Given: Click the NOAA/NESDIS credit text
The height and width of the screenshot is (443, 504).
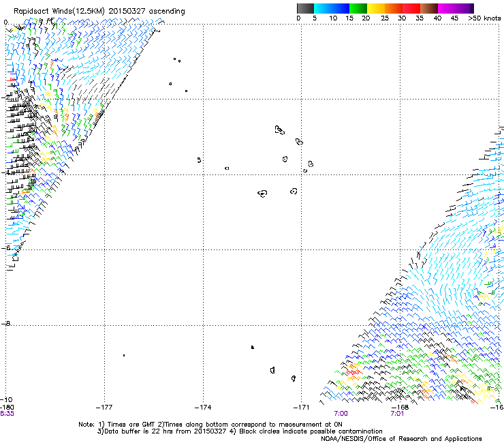Looking at the screenshot, I should click(401, 439).
